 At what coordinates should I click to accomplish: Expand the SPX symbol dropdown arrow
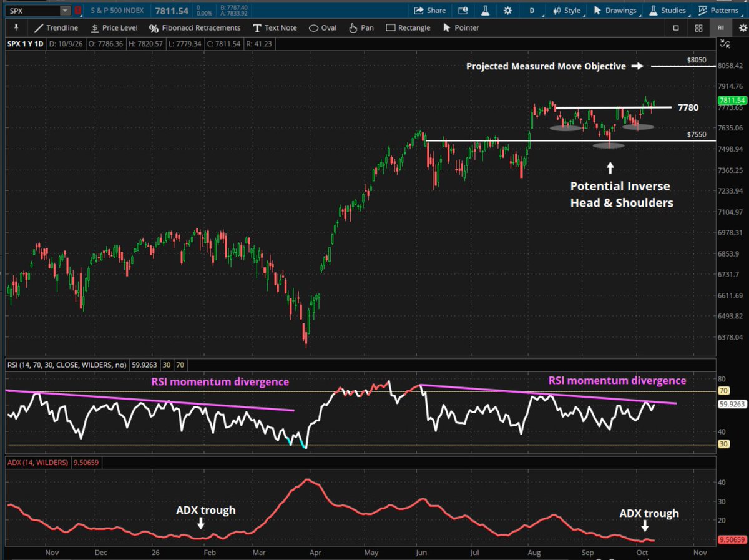(66, 11)
